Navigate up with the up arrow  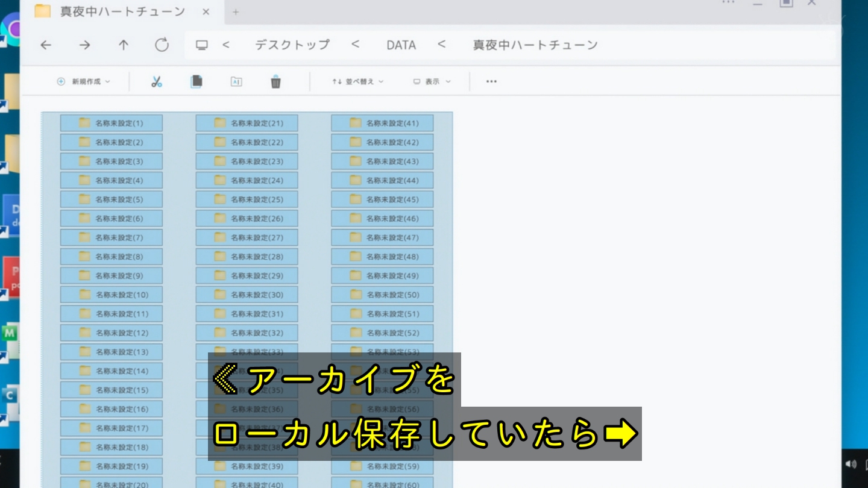pyautogui.click(x=124, y=45)
